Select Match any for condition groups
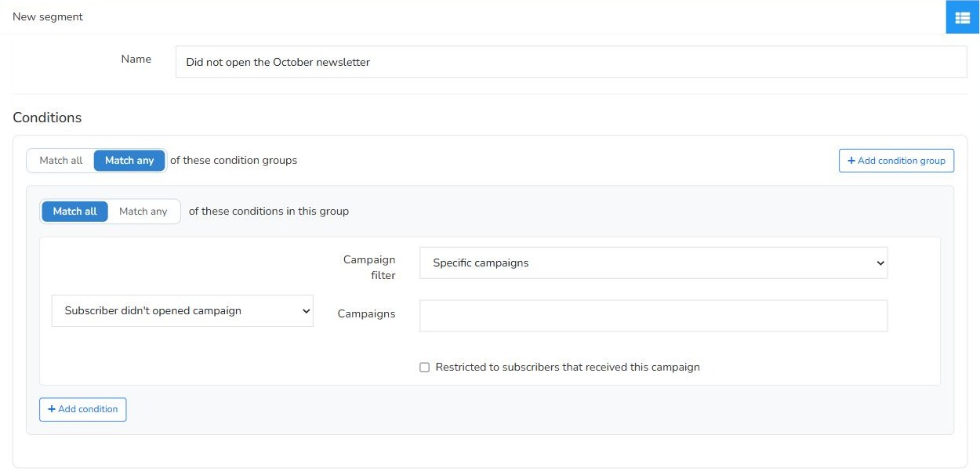 (x=129, y=161)
